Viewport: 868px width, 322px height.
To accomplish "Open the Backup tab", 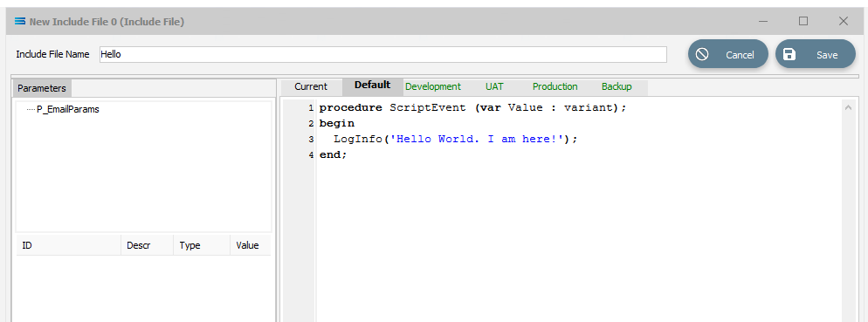I will (617, 87).
